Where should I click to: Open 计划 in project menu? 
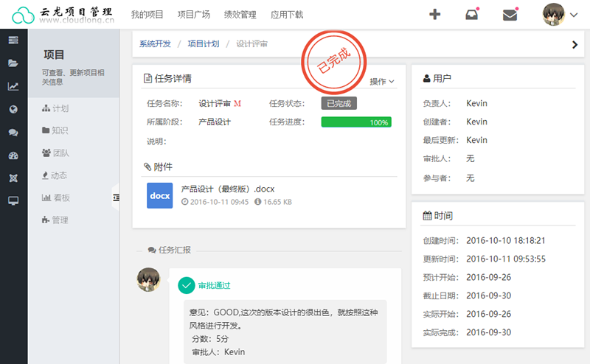click(x=55, y=108)
